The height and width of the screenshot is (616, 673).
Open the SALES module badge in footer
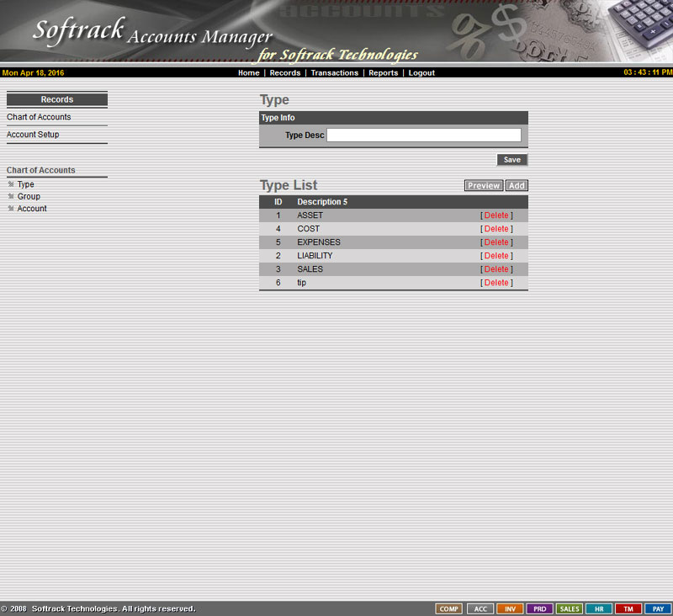coord(570,608)
